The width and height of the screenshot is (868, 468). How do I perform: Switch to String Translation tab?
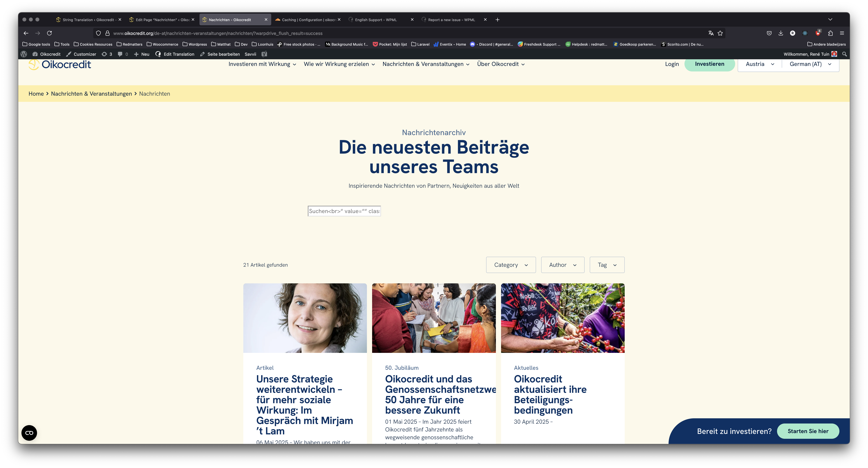pyautogui.click(x=89, y=19)
